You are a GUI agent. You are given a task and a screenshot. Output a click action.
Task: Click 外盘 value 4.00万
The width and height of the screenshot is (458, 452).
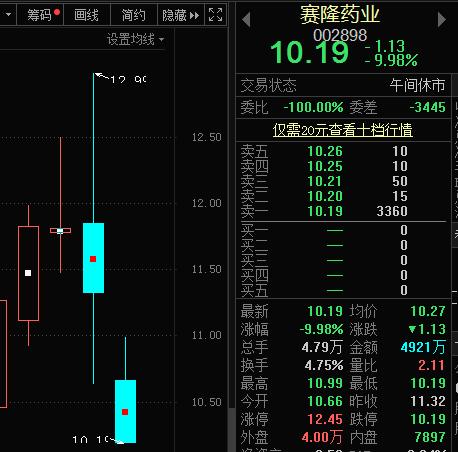[322, 437]
